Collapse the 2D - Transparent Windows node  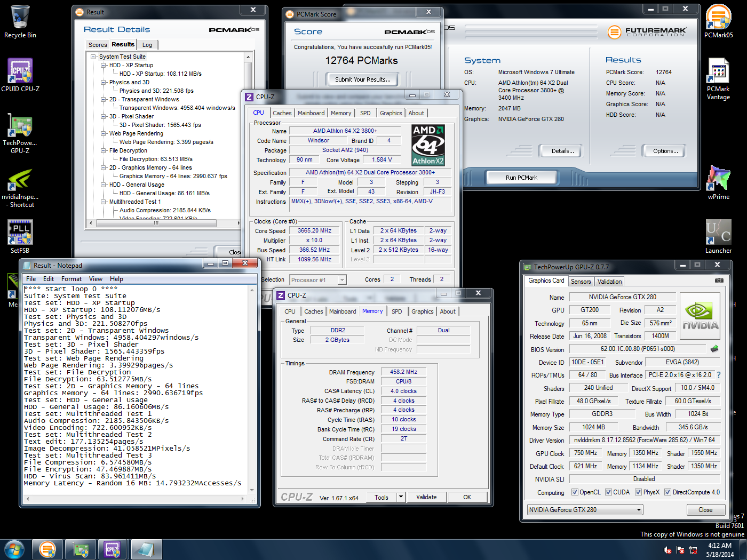pos(104,99)
